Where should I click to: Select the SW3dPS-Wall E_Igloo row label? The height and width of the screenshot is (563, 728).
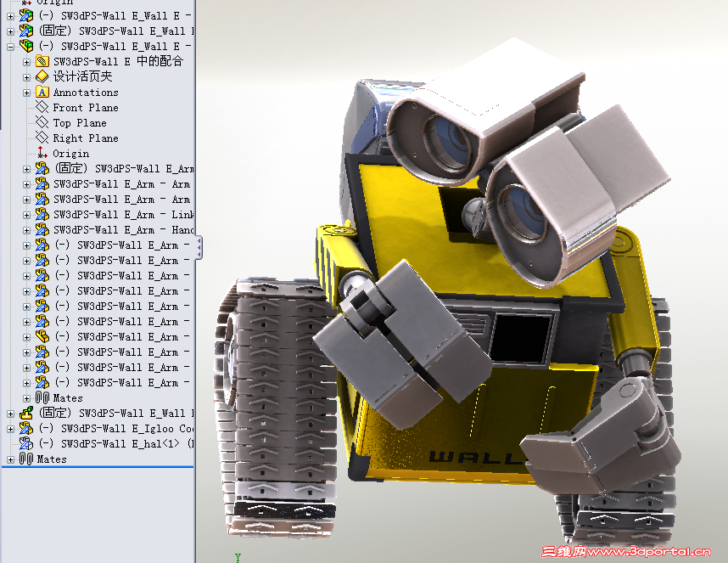click(x=115, y=428)
